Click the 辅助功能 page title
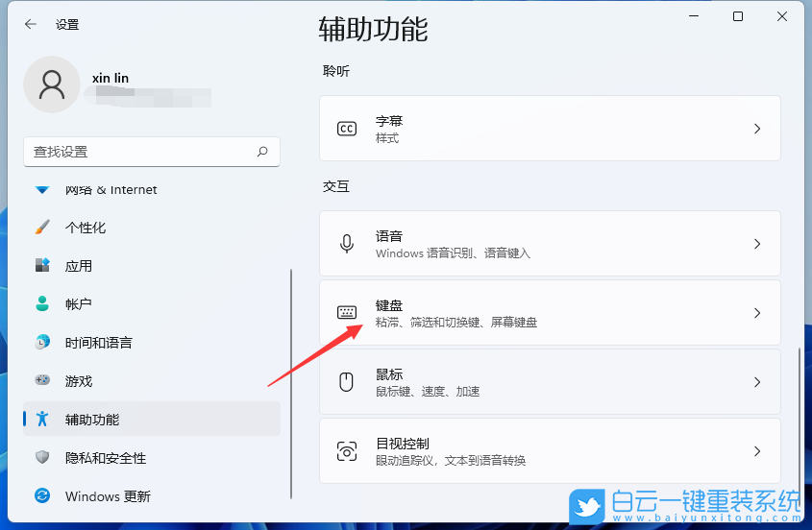Screen dimensions: 812x530 tap(373, 29)
